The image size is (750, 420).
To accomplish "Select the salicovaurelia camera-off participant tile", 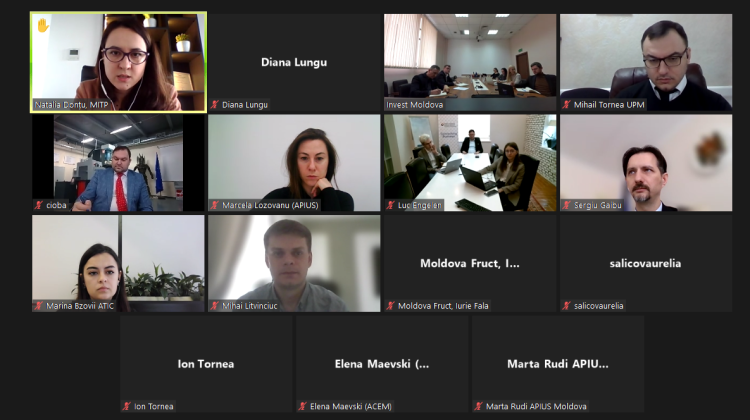I will pos(646,263).
